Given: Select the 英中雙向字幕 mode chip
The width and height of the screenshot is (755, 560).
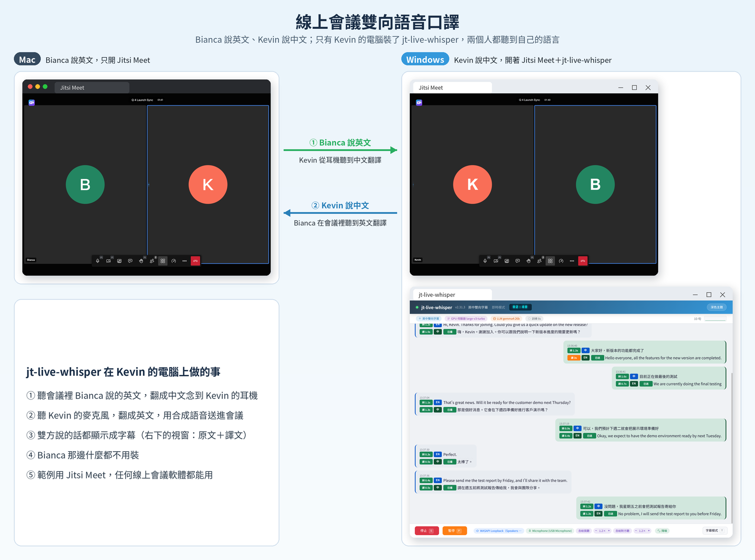Looking at the screenshot, I should (428, 319).
